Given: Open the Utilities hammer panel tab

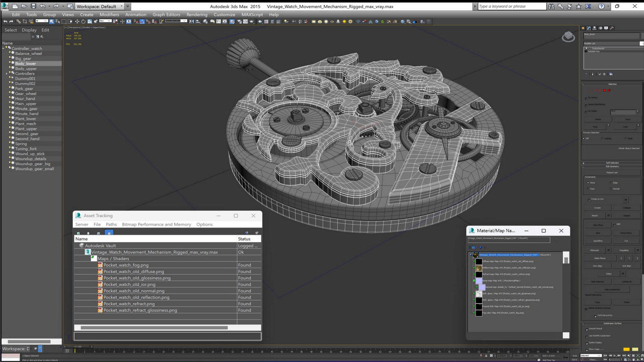Looking at the screenshot, I should click(x=612, y=28).
